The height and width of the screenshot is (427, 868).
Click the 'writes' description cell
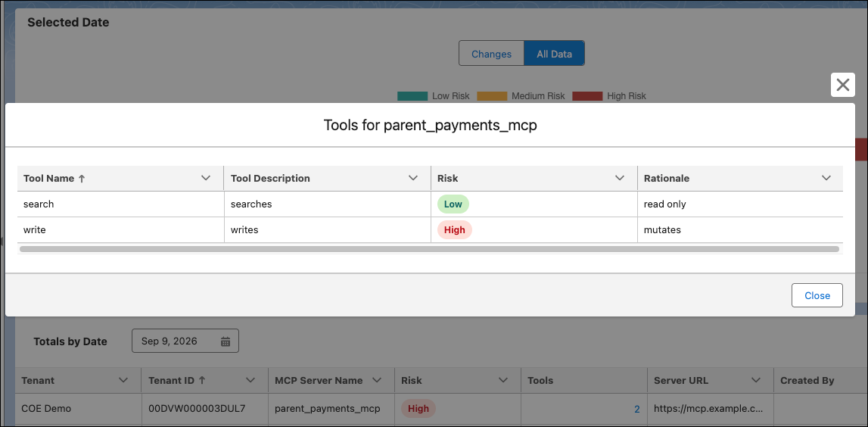[x=327, y=229]
